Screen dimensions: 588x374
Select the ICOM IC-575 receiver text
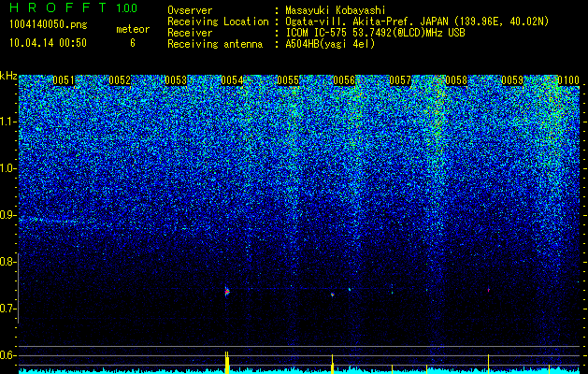[x=375, y=33]
